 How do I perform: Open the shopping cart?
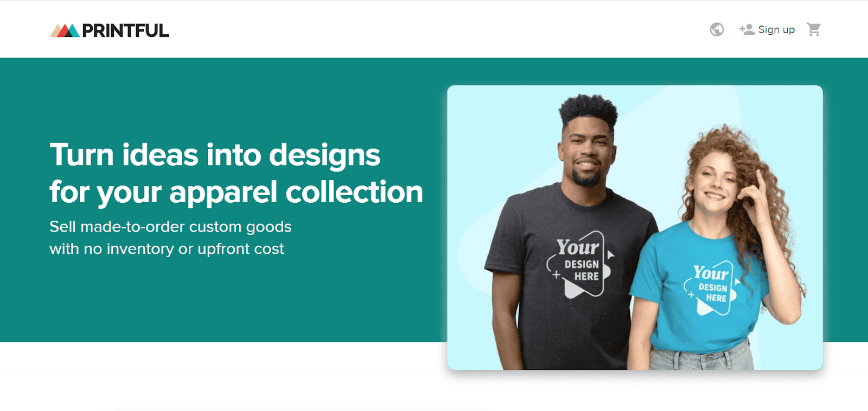click(x=813, y=29)
